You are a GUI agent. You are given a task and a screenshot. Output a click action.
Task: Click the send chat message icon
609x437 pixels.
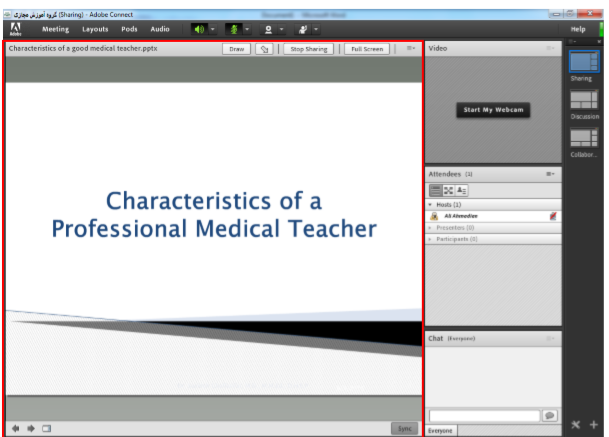[549, 415]
